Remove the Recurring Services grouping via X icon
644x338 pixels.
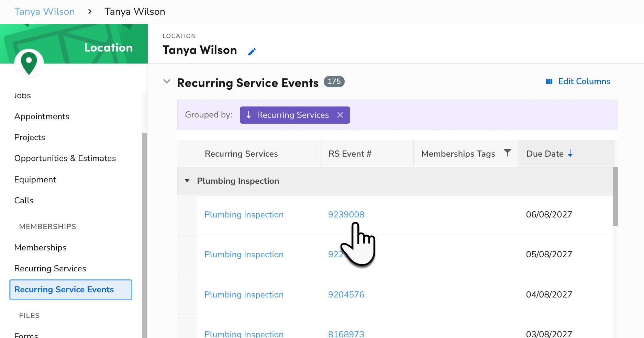click(x=340, y=115)
